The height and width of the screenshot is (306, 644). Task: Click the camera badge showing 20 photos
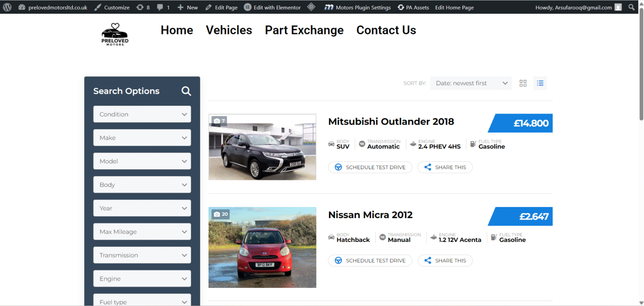(220, 214)
